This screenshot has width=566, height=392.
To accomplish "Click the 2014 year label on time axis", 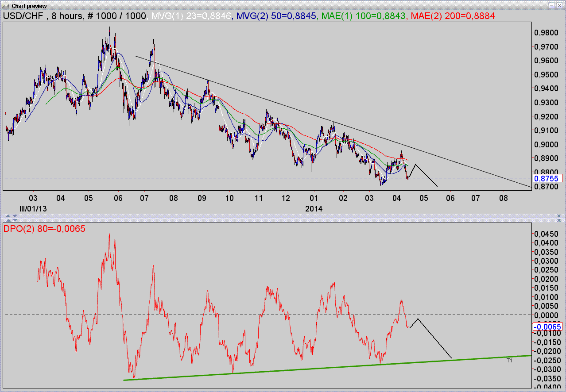I will [x=314, y=208].
